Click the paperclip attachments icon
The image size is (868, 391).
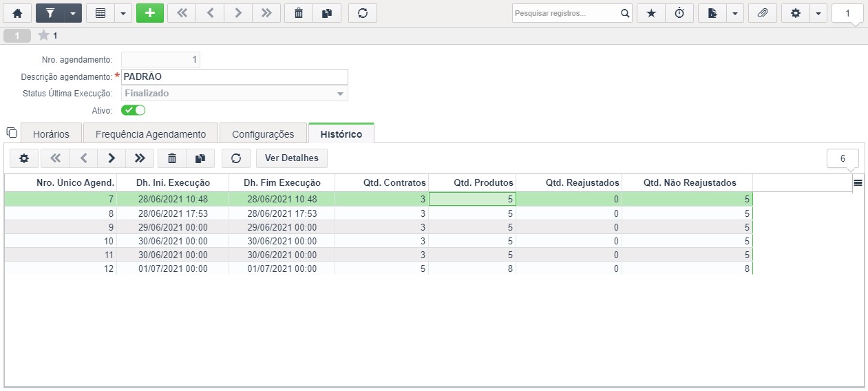[x=762, y=13]
